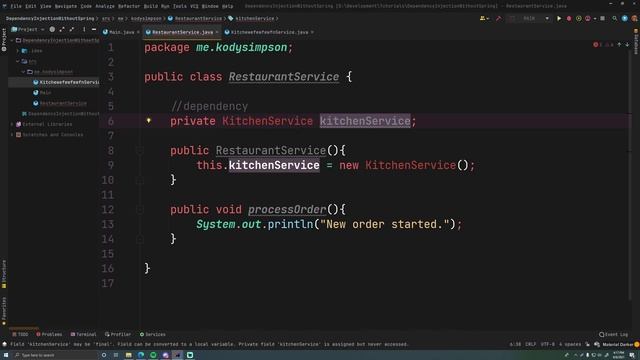Screen dimensions: 640x360
Task: Click the intention lightbulb on line 6
Action: coord(149,120)
